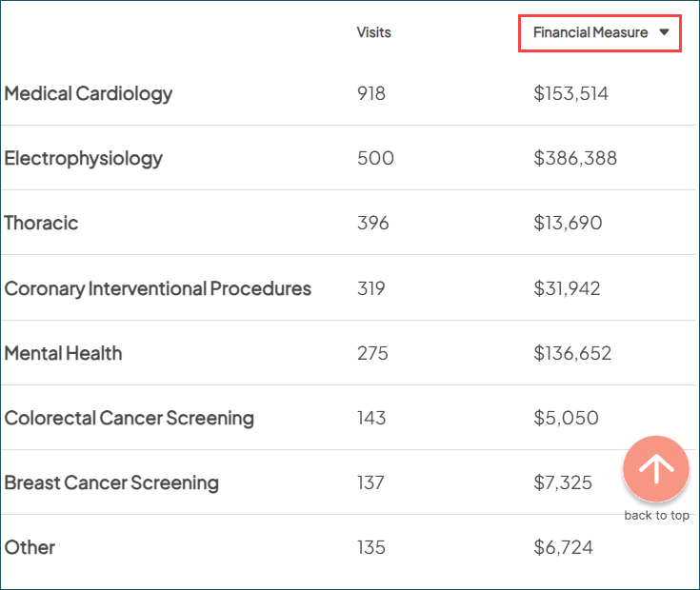This screenshot has width=700, height=590.
Task: Click the 396 visits for Thoracic
Action: [x=373, y=223]
